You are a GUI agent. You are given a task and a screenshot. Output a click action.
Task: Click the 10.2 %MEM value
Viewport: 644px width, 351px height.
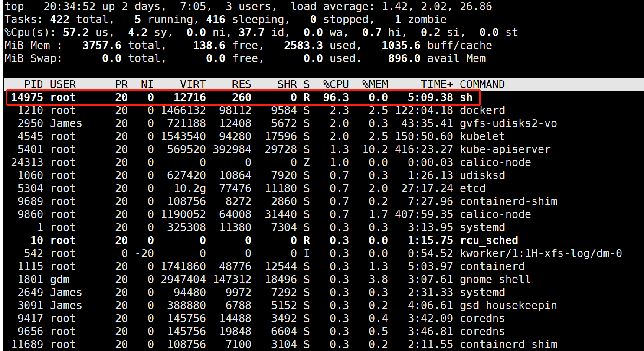point(375,149)
